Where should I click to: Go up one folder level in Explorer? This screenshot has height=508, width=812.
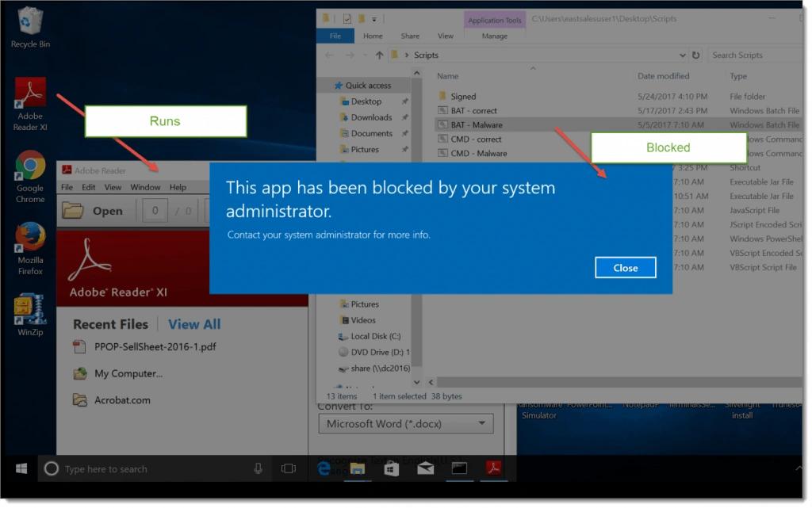click(379, 55)
